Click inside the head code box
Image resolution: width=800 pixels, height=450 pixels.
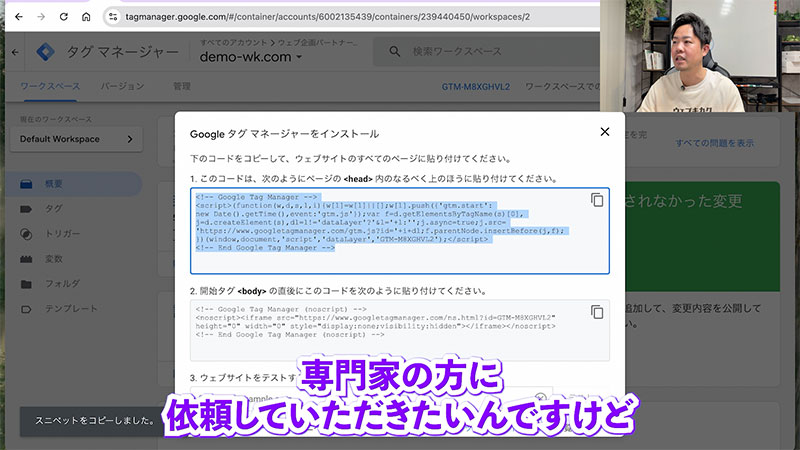tap(399, 231)
